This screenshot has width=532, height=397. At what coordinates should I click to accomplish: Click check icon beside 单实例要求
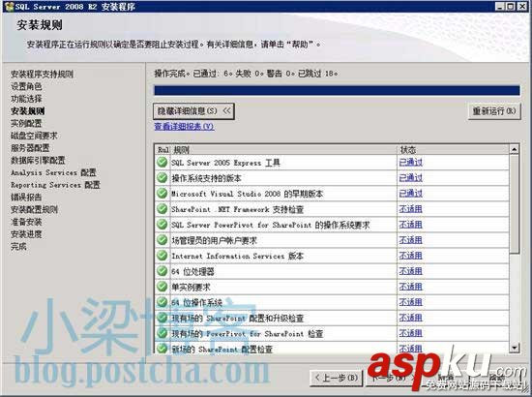point(163,287)
